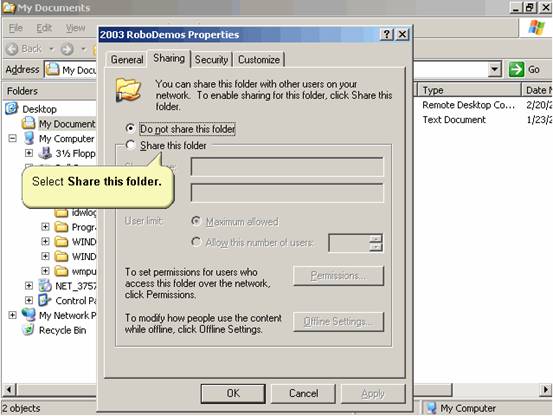Screen dimensions: 553x416
Task: Click the My Documents title bar folder icon
Action: [x=9, y=7]
